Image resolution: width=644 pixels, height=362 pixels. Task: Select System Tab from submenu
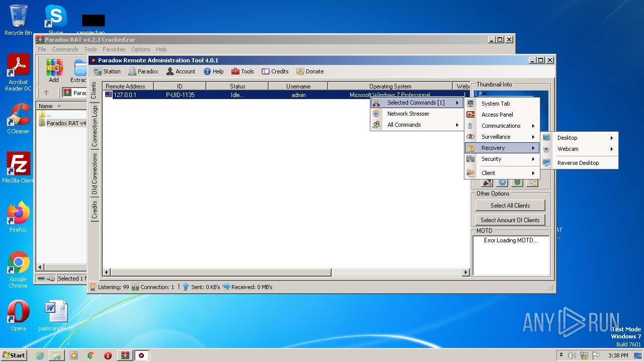(x=502, y=104)
